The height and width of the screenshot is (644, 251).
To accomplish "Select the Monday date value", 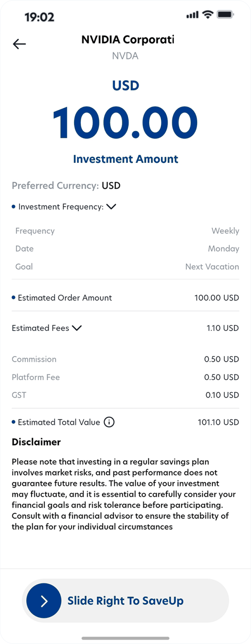I will pos(223,248).
